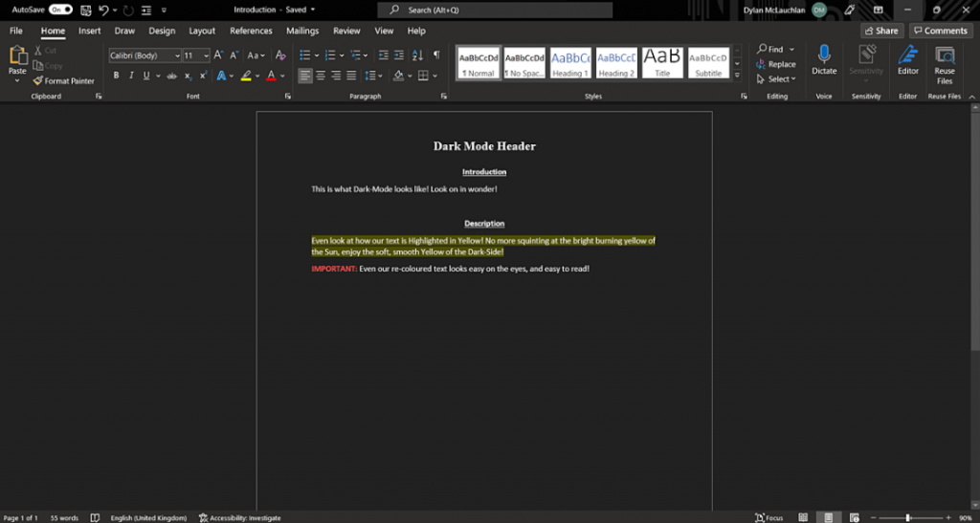Toggle AutoSave switch off
The image size is (980, 523).
click(x=60, y=10)
